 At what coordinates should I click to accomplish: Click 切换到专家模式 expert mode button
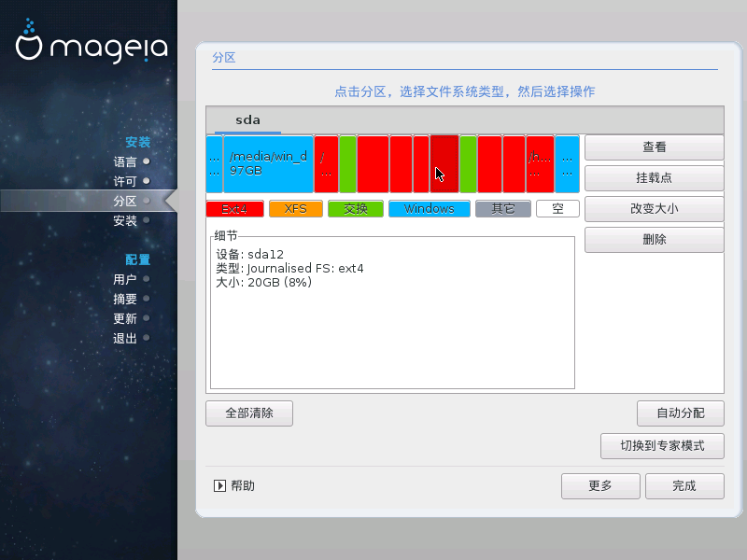coord(662,446)
